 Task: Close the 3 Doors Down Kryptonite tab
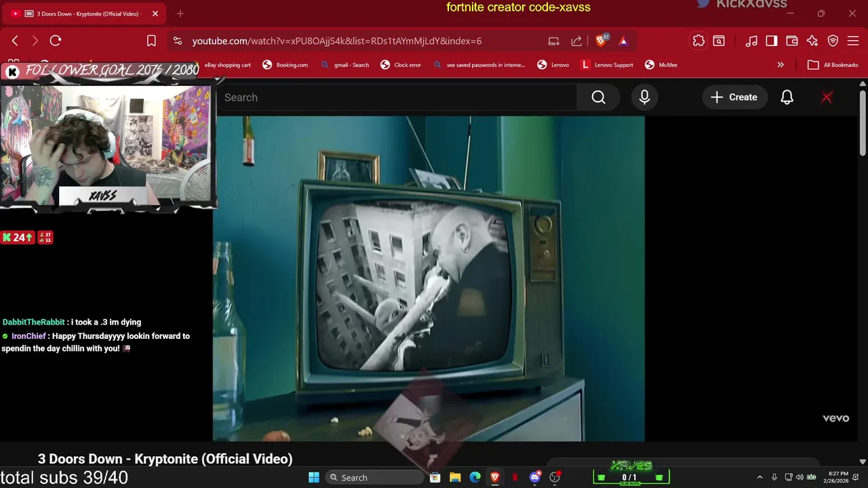(155, 14)
